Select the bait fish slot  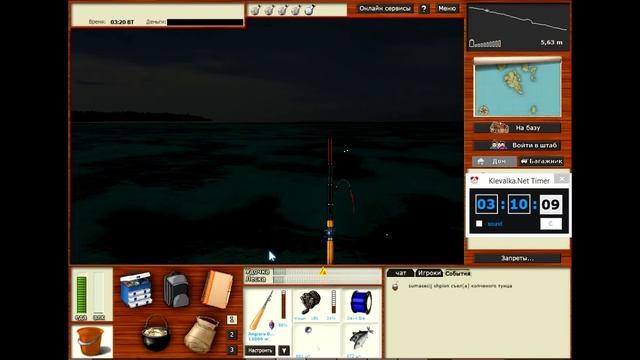361,338
